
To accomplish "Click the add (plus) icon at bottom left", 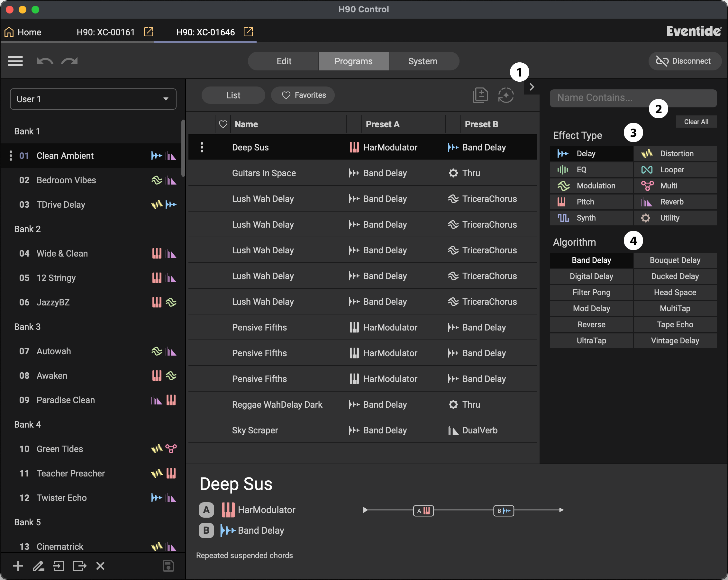I will (18, 566).
